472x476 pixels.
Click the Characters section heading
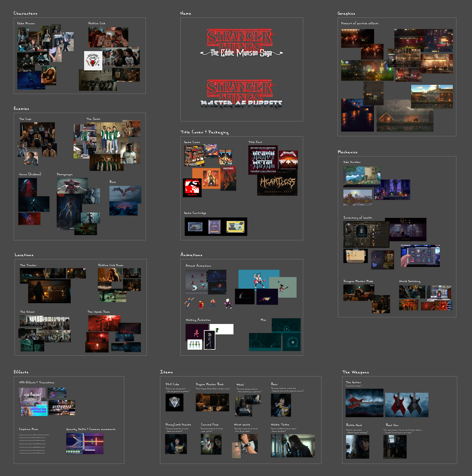(25, 13)
